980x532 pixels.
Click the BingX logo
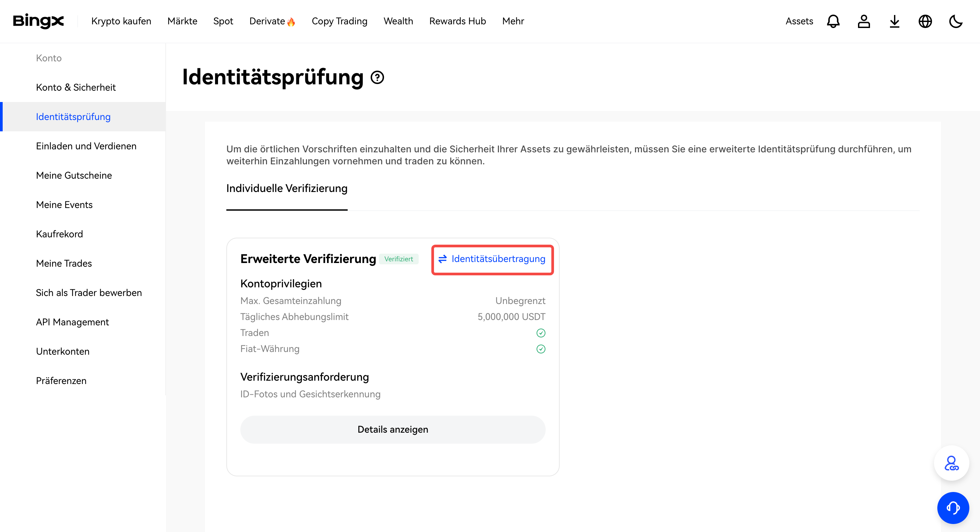click(x=38, y=21)
